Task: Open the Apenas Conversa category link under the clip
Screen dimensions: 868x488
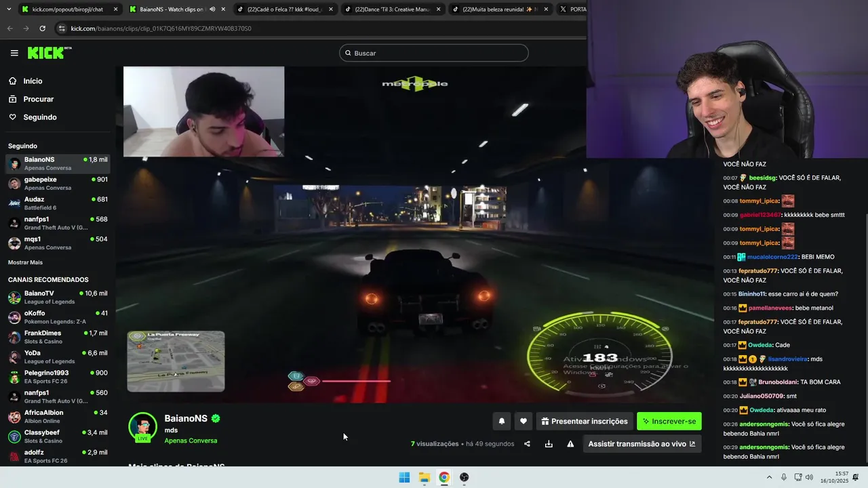Action: (x=191, y=441)
